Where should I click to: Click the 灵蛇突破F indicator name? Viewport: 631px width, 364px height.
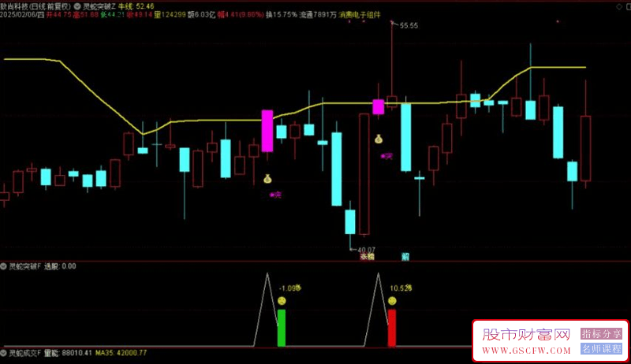25,266
